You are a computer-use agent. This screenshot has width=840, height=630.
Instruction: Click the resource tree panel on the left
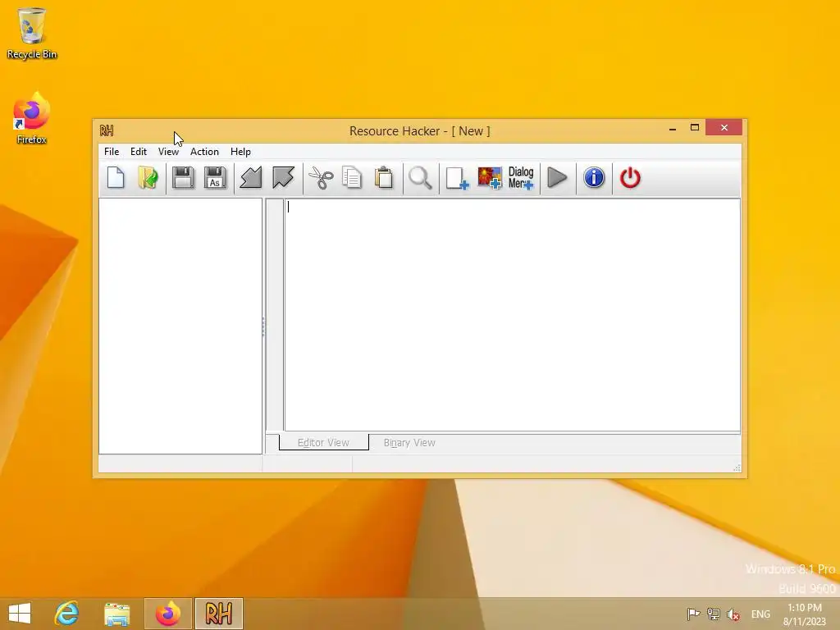180,326
